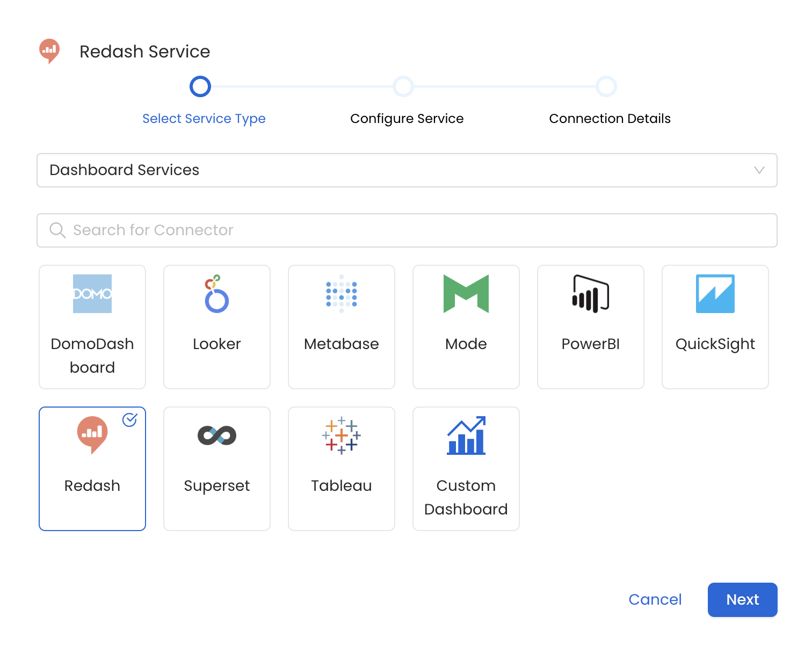Jump to Configure Service step

403,86
